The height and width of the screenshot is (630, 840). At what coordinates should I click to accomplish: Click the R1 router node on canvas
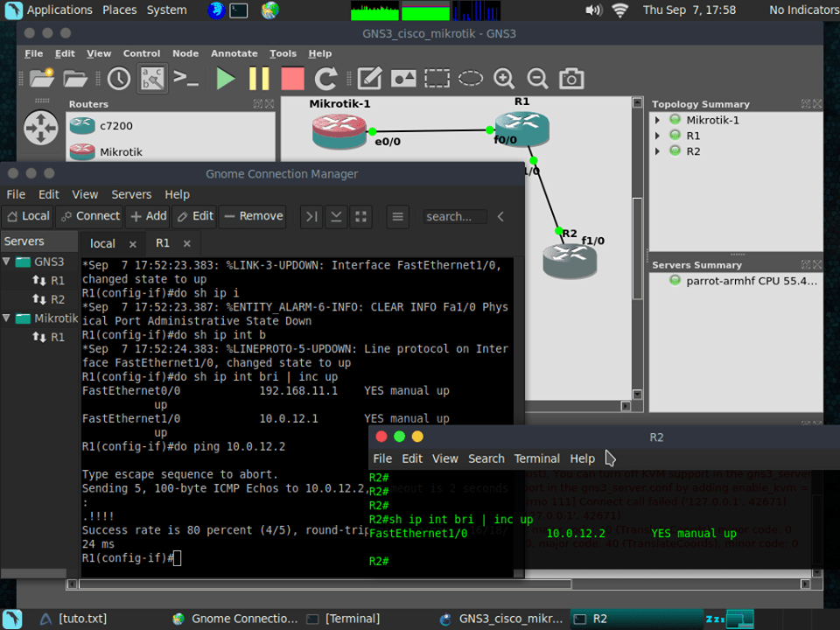(521, 129)
